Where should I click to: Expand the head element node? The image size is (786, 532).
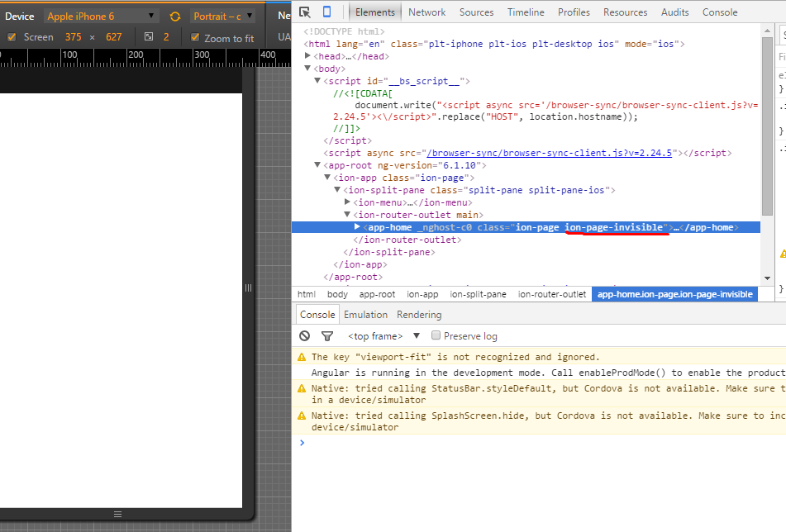pyautogui.click(x=307, y=56)
